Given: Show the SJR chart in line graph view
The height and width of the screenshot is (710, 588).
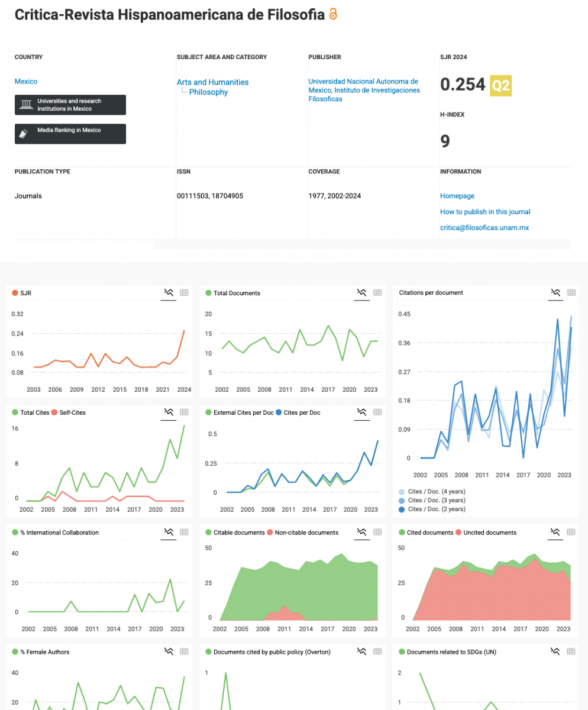Looking at the screenshot, I should tap(169, 292).
